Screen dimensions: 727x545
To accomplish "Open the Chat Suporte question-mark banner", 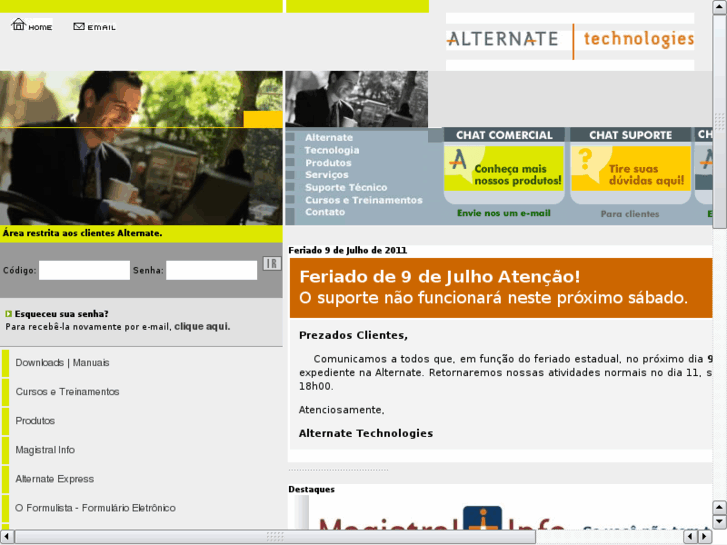I will pyautogui.click(x=631, y=166).
